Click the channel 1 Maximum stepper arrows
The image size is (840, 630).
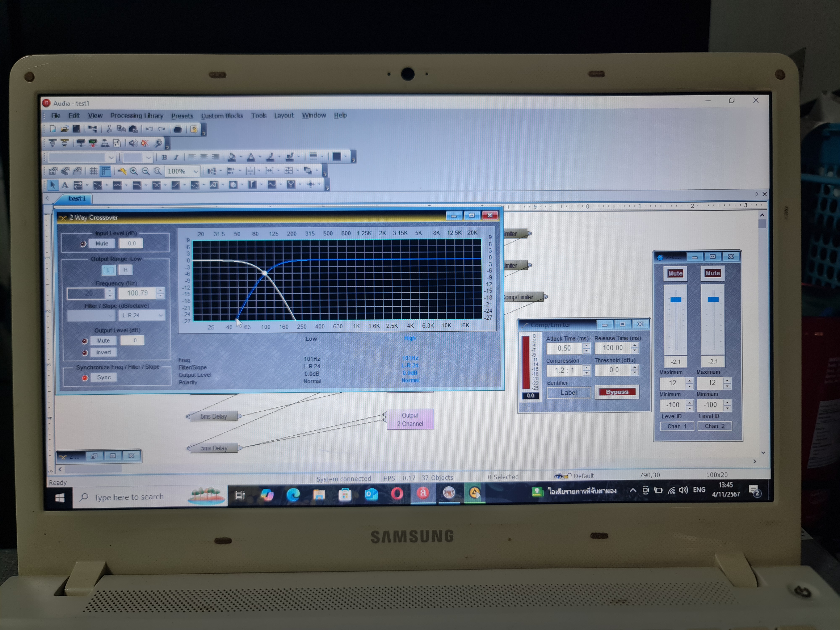[689, 383]
